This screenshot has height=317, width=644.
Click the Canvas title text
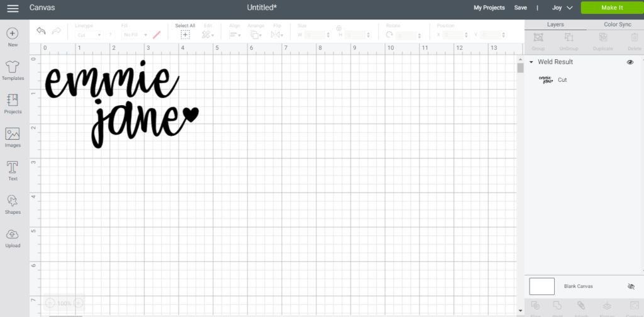coord(42,8)
